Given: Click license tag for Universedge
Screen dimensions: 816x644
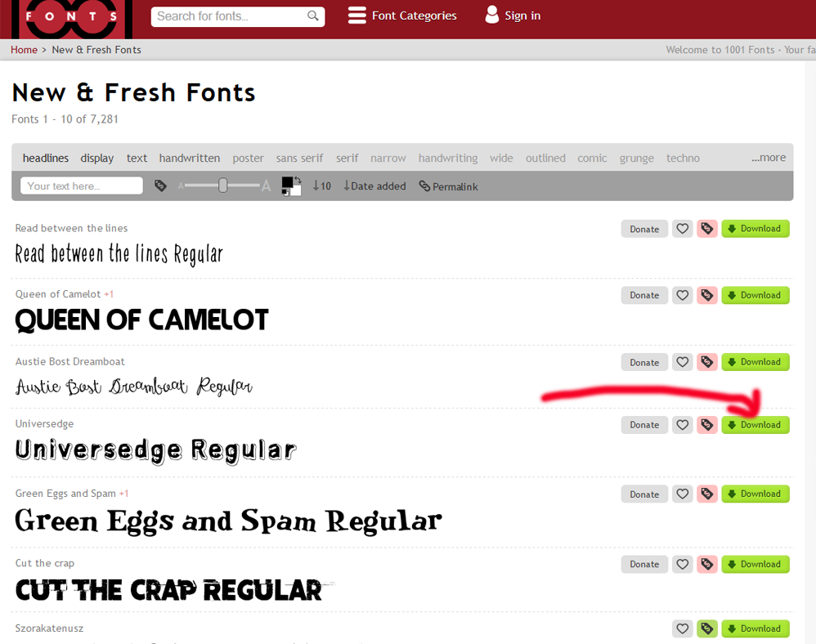Looking at the screenshot, I should [706, 425].
